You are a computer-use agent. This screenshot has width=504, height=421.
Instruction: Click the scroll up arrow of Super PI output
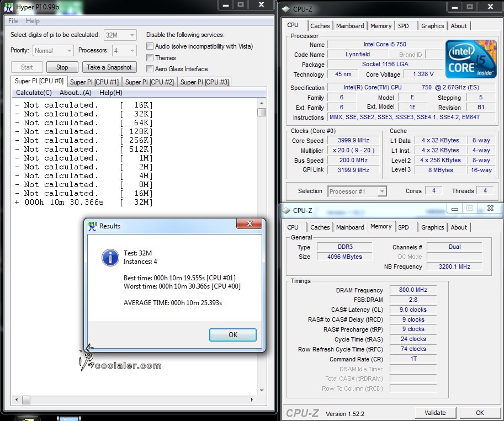coord(262,103)
